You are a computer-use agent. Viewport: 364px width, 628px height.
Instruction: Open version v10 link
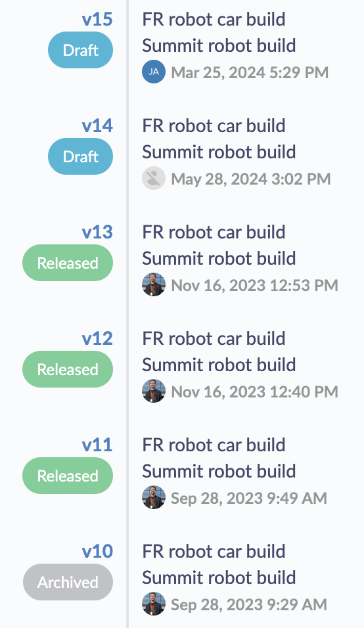97,552
